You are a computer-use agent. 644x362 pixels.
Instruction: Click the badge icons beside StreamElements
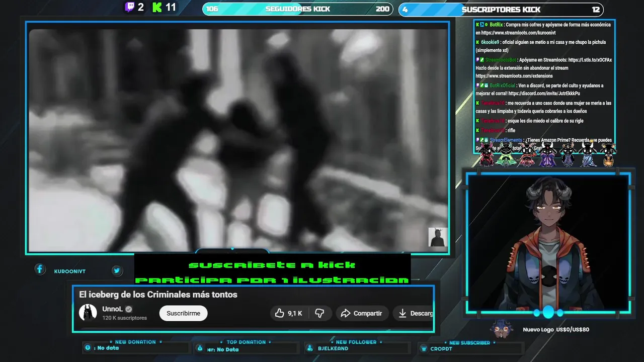(482, 140)
